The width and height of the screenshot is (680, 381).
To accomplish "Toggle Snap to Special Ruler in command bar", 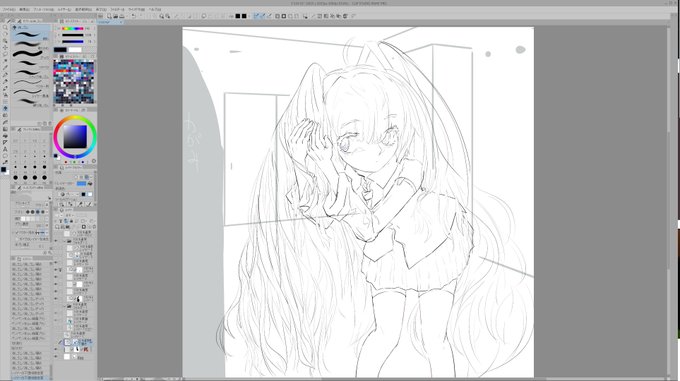I will tap(263, 16).
